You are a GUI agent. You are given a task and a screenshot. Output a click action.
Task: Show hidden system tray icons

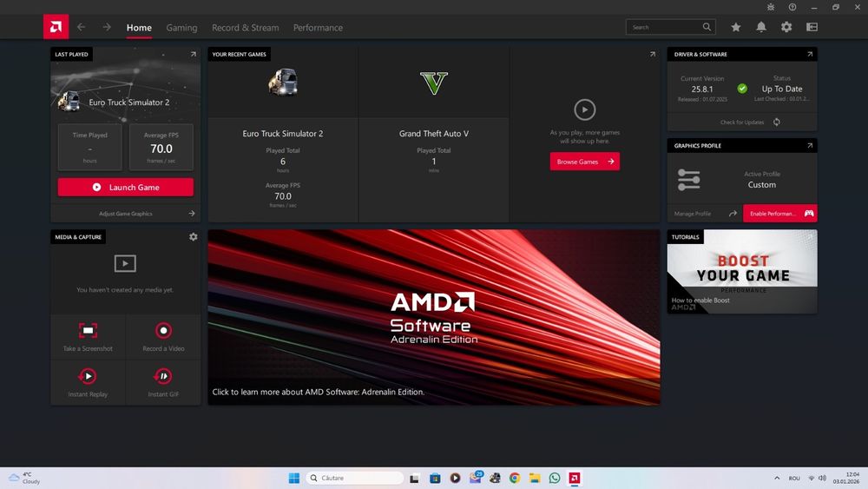(777, 478)
